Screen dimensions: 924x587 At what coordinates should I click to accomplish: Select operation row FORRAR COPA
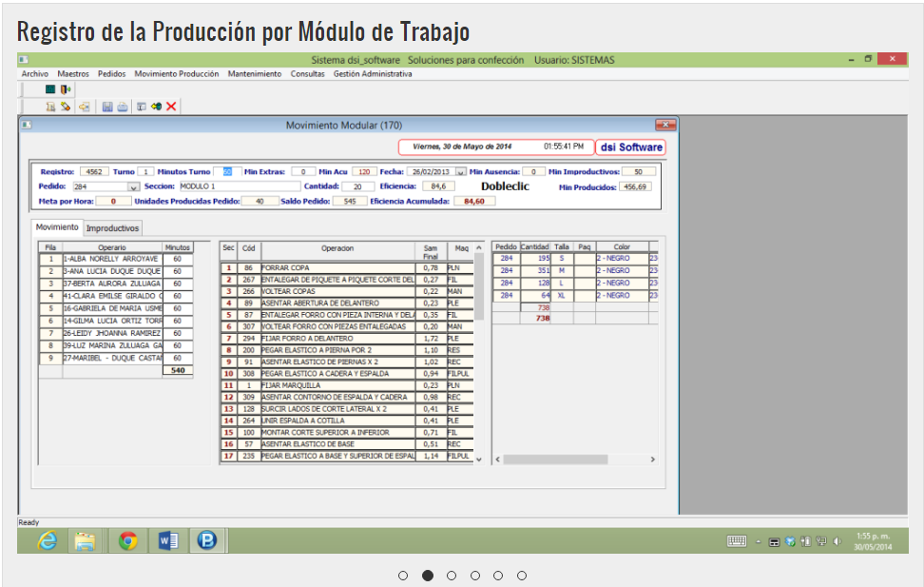tap(348, 268)
